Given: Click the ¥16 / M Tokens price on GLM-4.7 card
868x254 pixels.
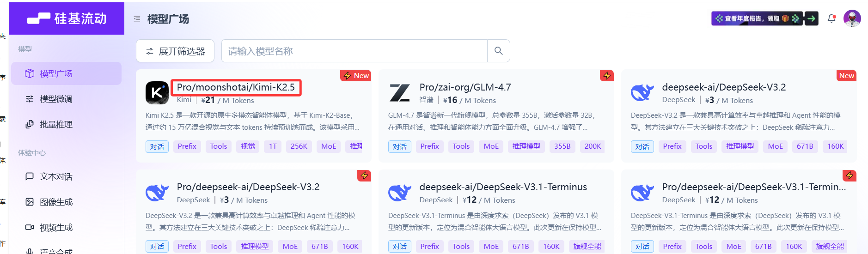Looking at the screenshot, I should pos(470,100).
